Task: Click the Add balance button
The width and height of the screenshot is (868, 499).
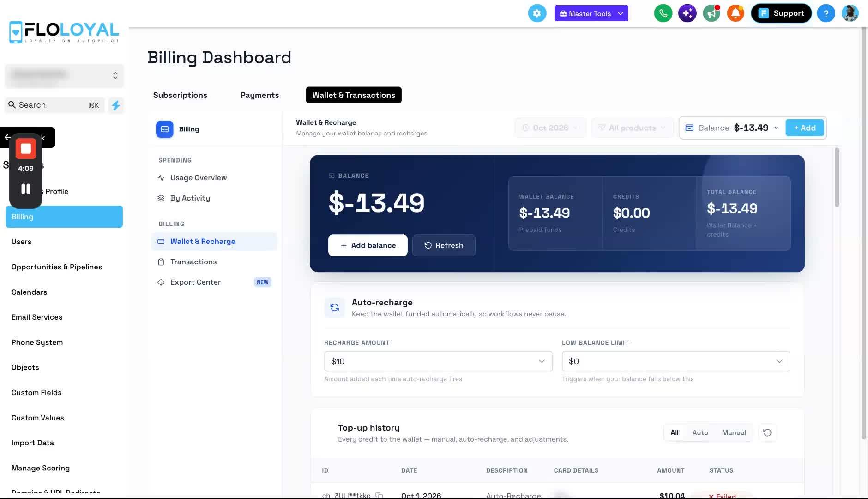Action: click(x=368, y=245)
